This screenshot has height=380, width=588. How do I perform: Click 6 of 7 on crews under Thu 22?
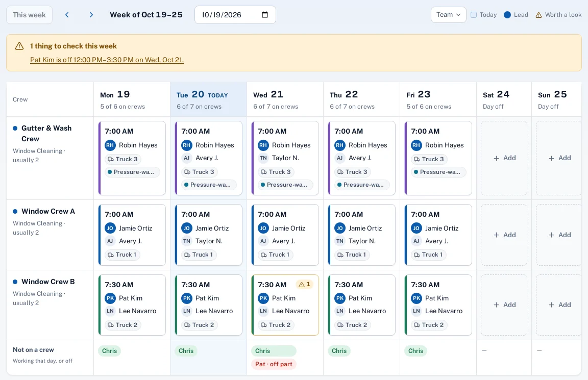(352, 107)
